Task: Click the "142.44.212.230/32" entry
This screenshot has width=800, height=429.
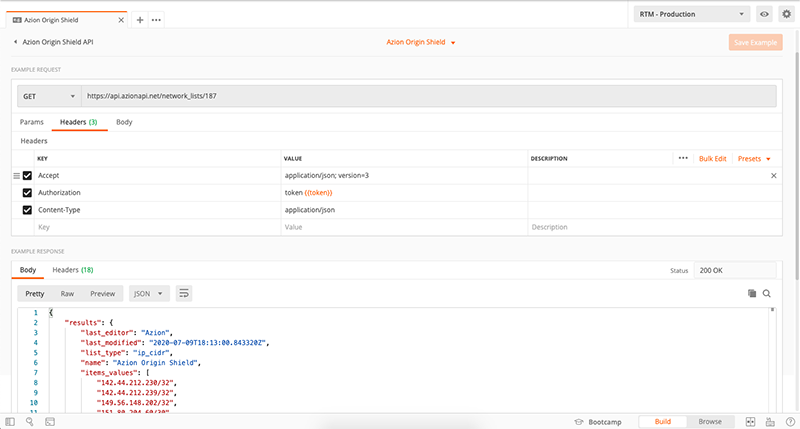Action: [x=136, y=383]
